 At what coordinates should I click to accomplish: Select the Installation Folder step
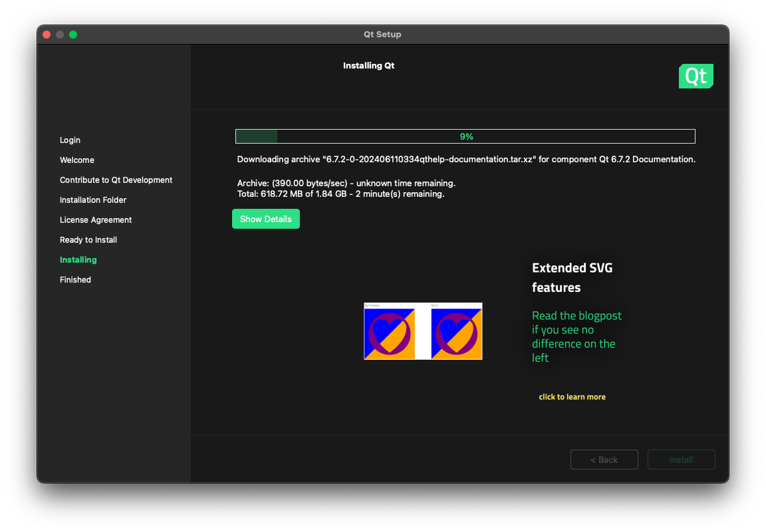tap(93, 200)
